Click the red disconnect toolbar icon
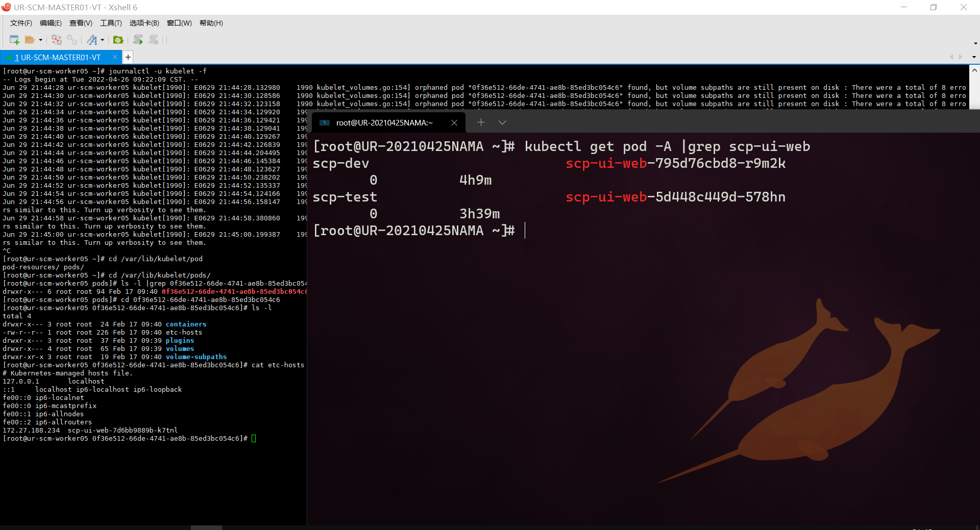Image resolution: width=980 pixels, height=530 pixels. pos(57,40)
